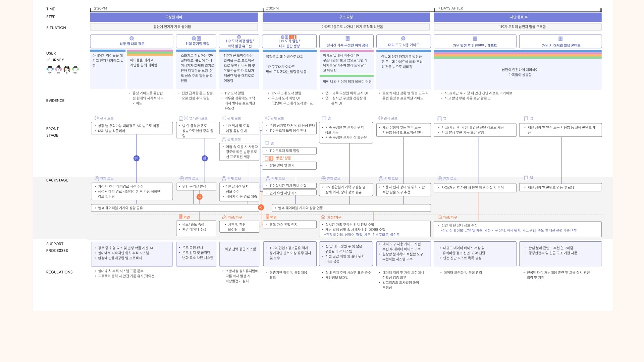Click megaphone icon below 방 안 급격한 온도 box
The image size is (644, 362).
point(205,158)
